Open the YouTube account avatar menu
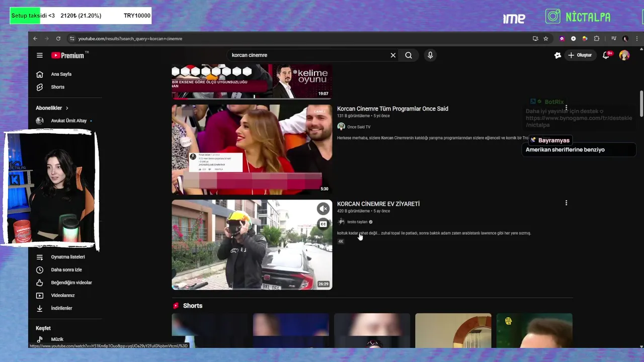Image resolution: width=644 pixels, height=362 pixels. [624, 55]
